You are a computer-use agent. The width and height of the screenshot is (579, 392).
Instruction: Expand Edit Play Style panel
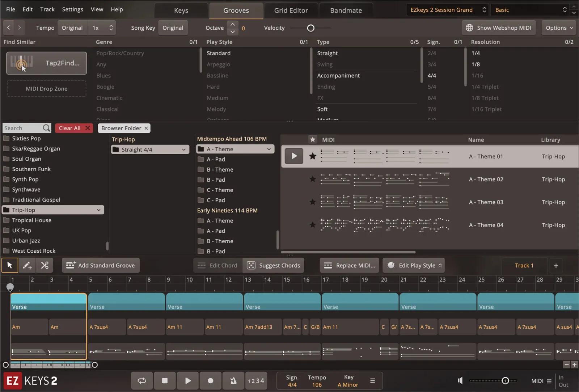click(414, 265)
